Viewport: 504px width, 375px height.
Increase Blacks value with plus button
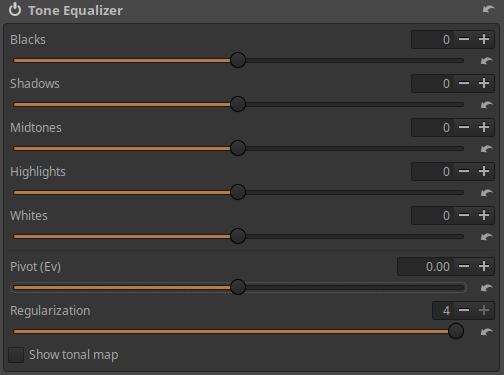[484, 39]
